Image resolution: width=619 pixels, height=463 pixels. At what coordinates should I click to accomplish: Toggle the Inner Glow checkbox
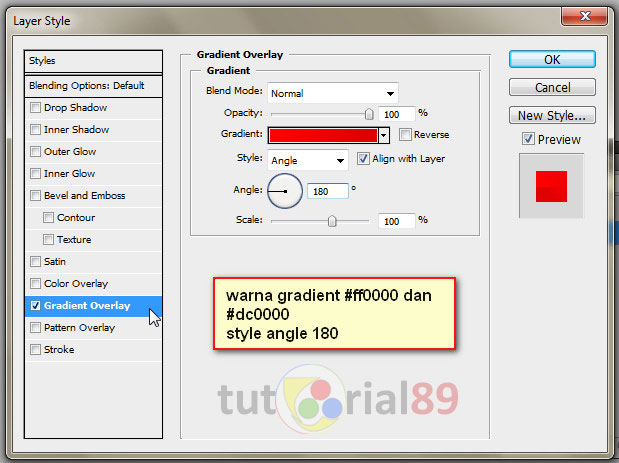click(35, 173)
